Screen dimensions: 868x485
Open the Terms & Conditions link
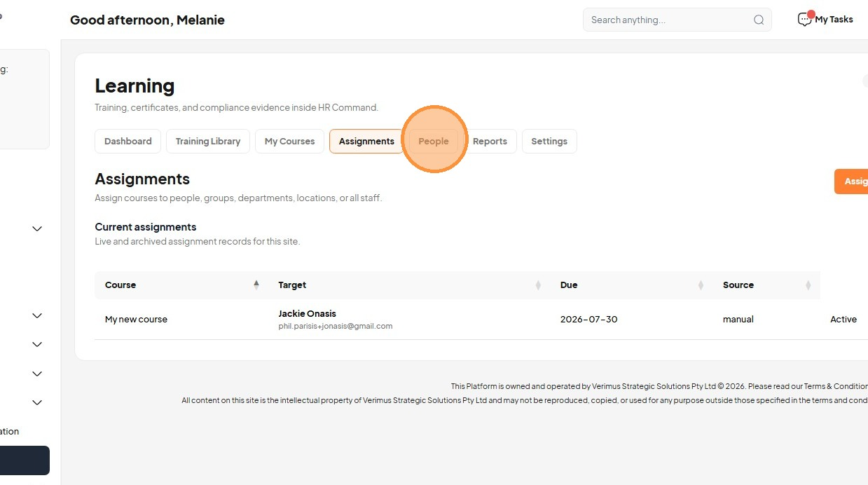tap(836, 386)
